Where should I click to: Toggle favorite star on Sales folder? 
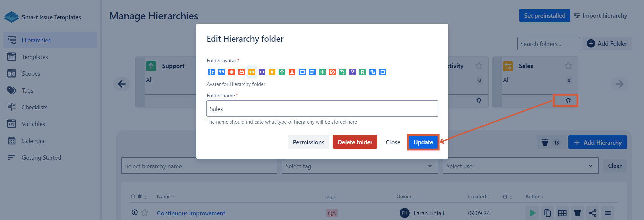coord(568,66)
